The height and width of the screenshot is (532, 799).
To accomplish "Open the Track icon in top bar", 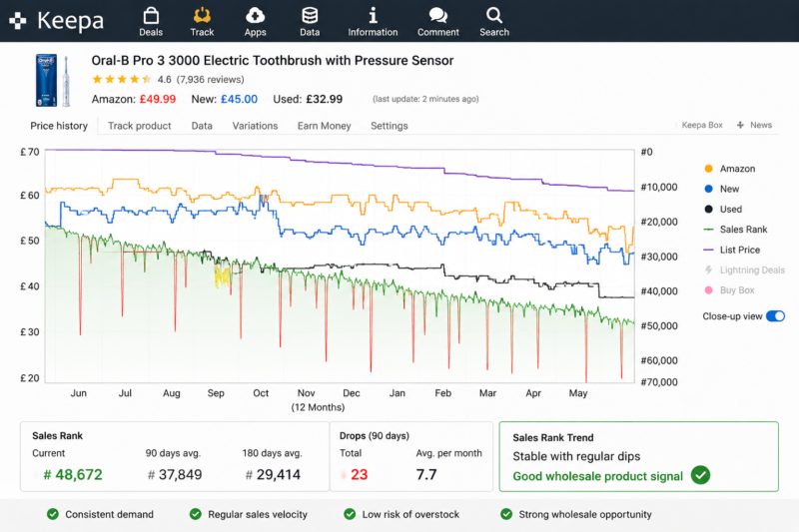I will (x=202, y=16).
